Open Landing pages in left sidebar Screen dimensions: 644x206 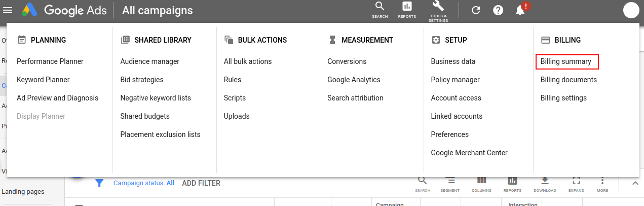[23, 192]
